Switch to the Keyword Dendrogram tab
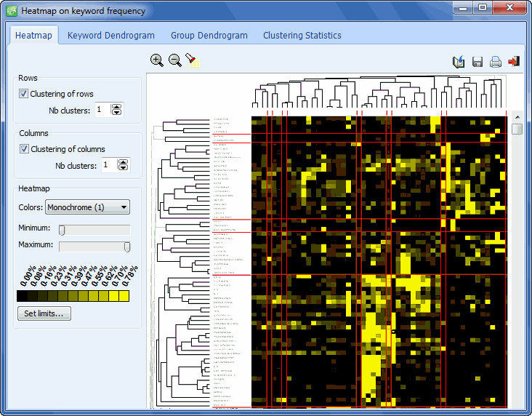The image size is (532, 416). click(110, 35)
